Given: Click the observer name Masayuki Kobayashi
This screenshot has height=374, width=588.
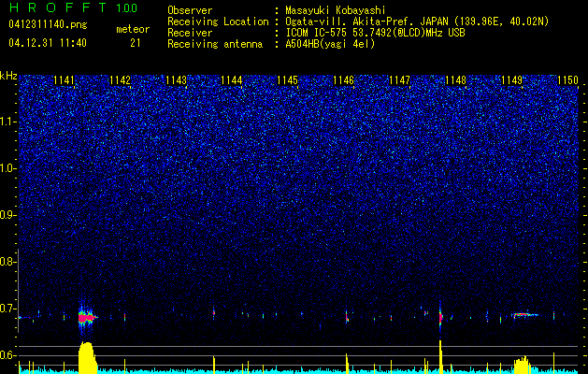Looking at the screenshot, I should [336, 10].
